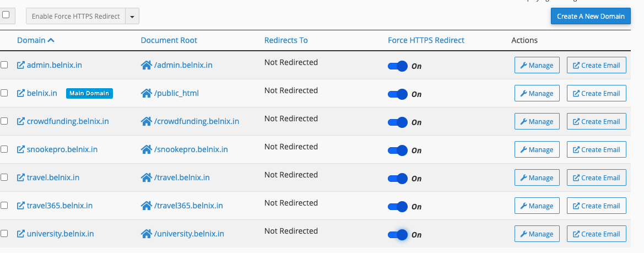Click Create A New Domain button

tap(591, 17)
